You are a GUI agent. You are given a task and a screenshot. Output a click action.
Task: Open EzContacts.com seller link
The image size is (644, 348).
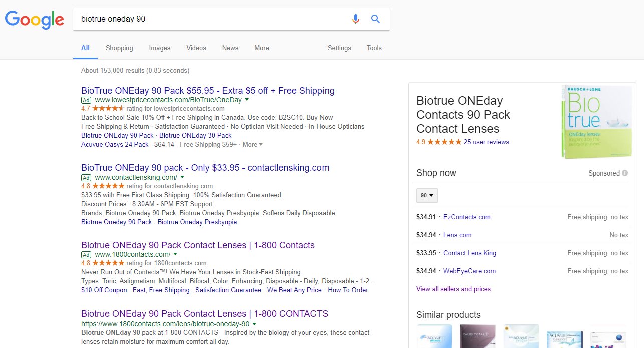point(467,217)
